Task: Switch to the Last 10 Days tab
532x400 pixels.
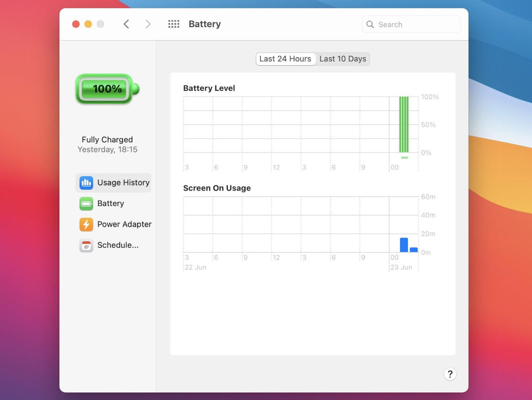Action: pos(343,59)
